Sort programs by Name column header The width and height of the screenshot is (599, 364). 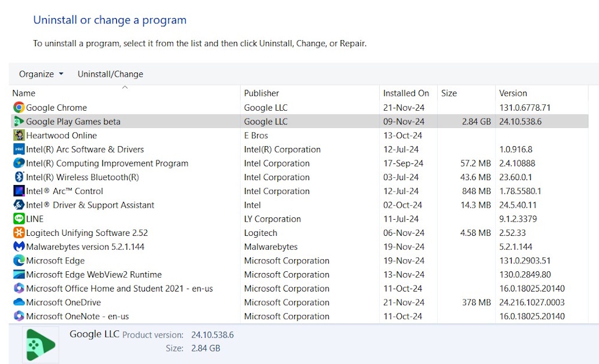coord(24,93)
